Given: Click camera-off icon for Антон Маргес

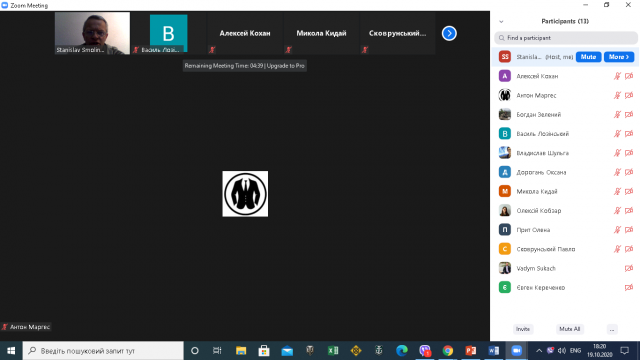Looking at the screenshot, I should point(629,95).
